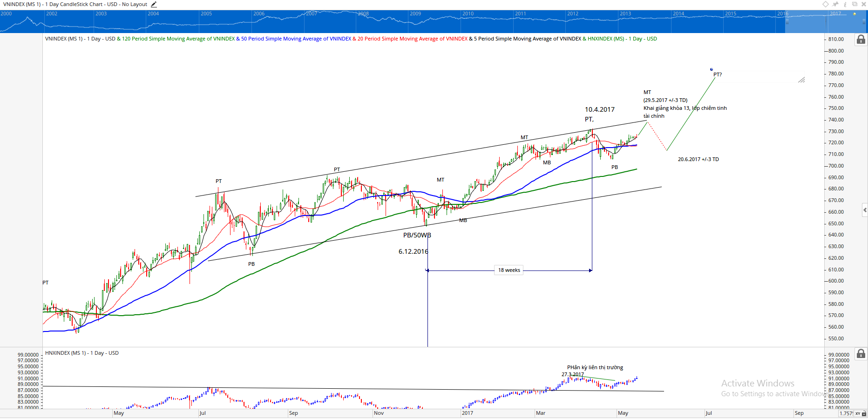868x419 pixels.
Task: Click the diamond icon in top-right toolbar
Action: [825, 4]
